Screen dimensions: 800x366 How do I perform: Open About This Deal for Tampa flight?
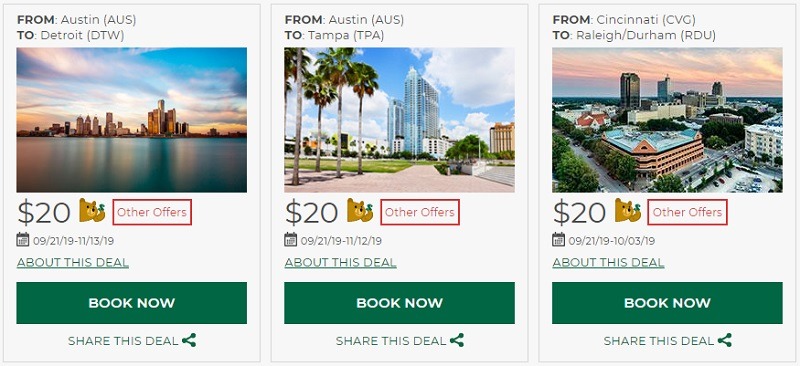(340, 262)
